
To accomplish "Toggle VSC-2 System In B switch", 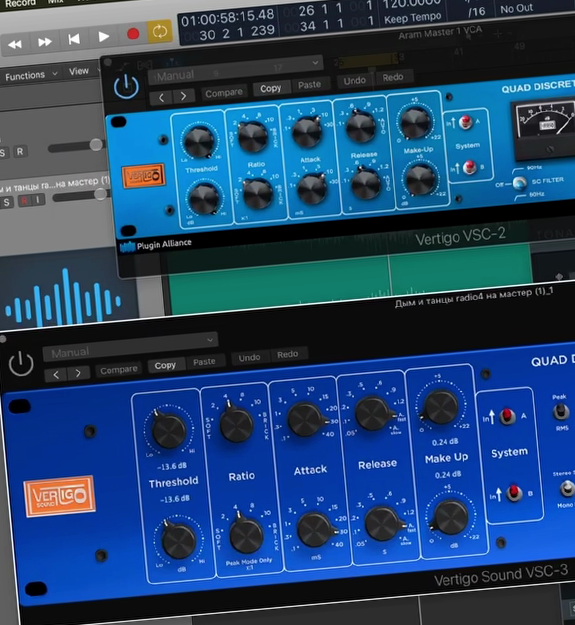I will [469, 167].
